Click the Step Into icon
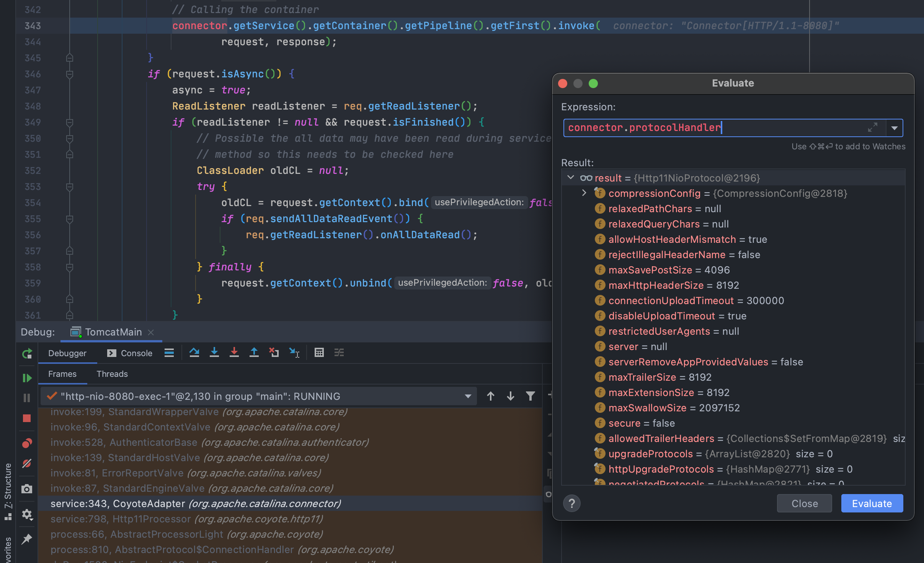The image size is (924, 563). (x=214, y=352)
